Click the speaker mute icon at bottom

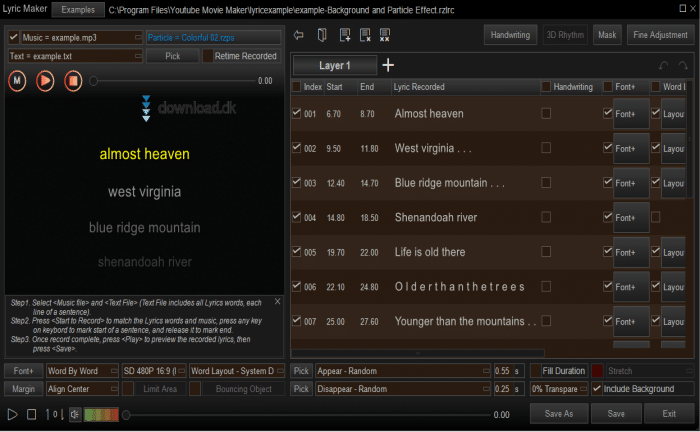coord(75,414)
